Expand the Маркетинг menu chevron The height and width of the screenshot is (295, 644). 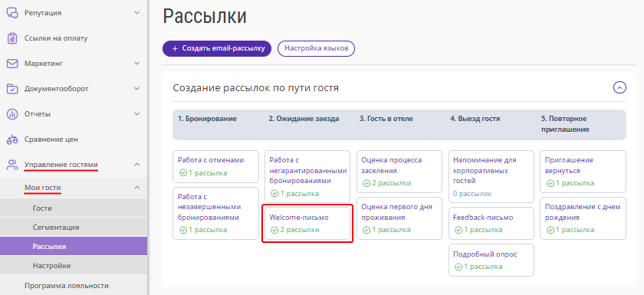click(137, 64)
